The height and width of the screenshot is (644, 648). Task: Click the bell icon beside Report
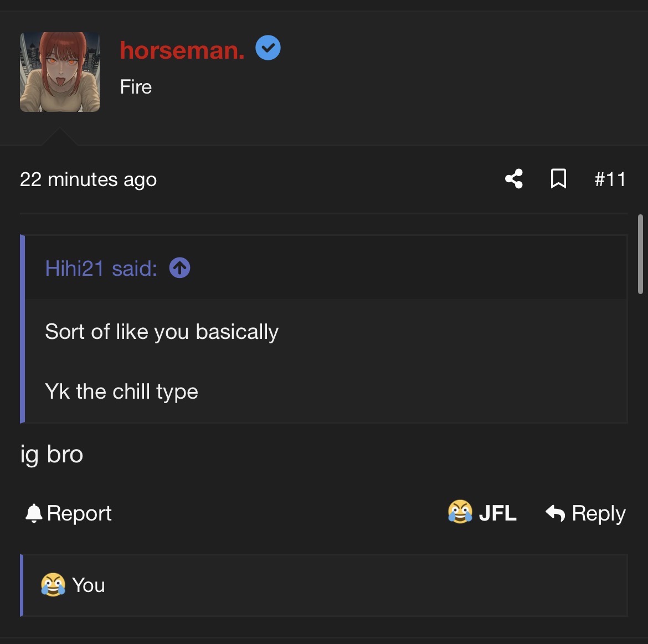34,513
